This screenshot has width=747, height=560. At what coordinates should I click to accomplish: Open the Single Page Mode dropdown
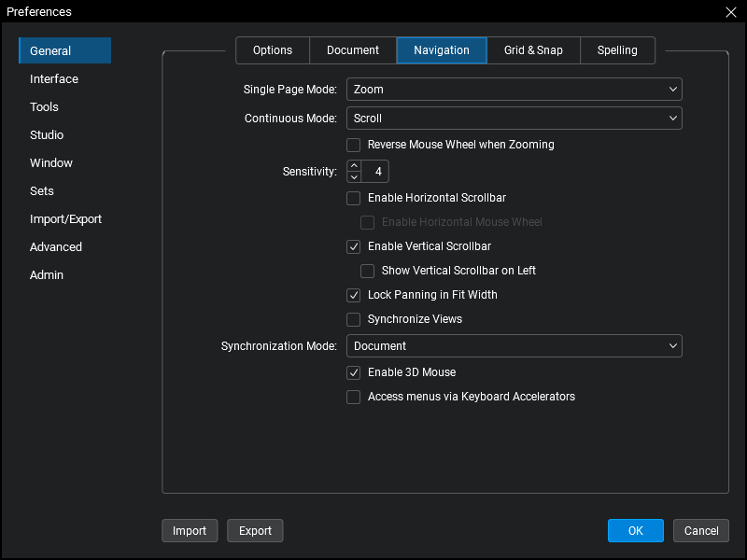pyautogui.click(x=514, y=90)
